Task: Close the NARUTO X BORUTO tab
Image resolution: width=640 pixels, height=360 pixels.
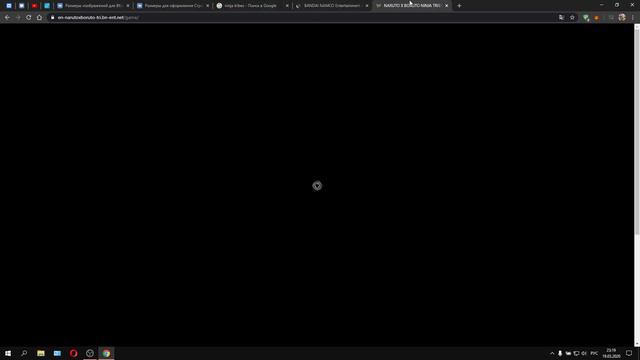Action: point(447,6)
